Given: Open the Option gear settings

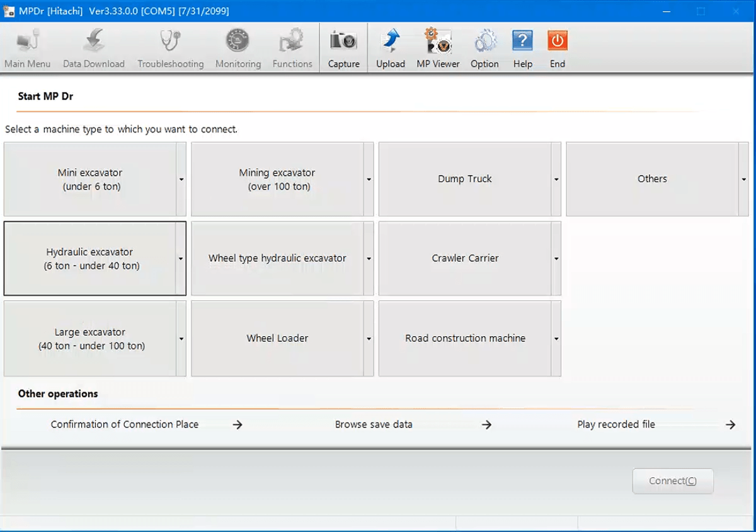Looking at the screenshot, I should pos(484,42).
